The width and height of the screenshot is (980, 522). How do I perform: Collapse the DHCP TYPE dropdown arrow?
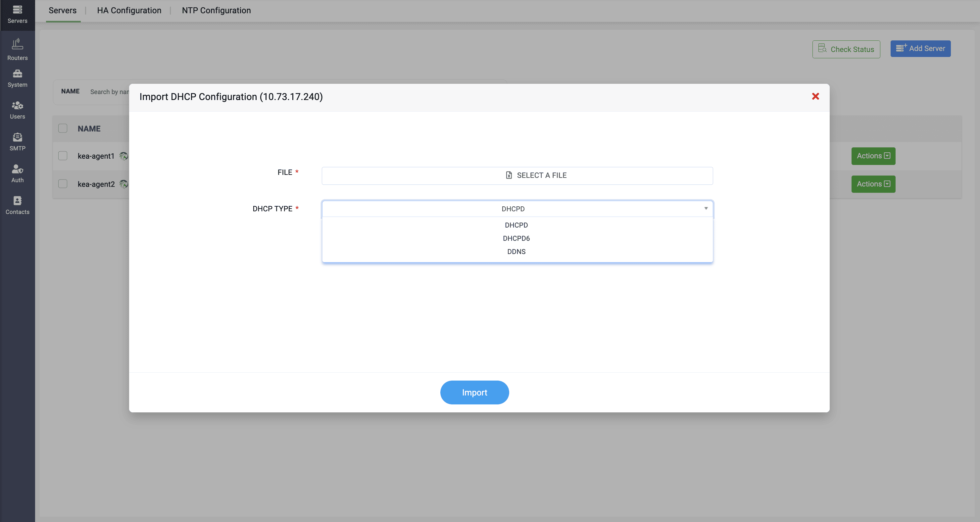(706, 208)
